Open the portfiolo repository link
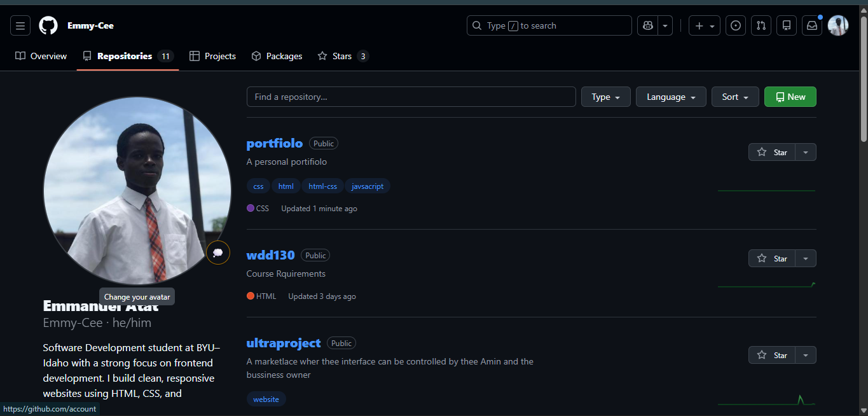 pyautogui.click(x=275, y=143)
